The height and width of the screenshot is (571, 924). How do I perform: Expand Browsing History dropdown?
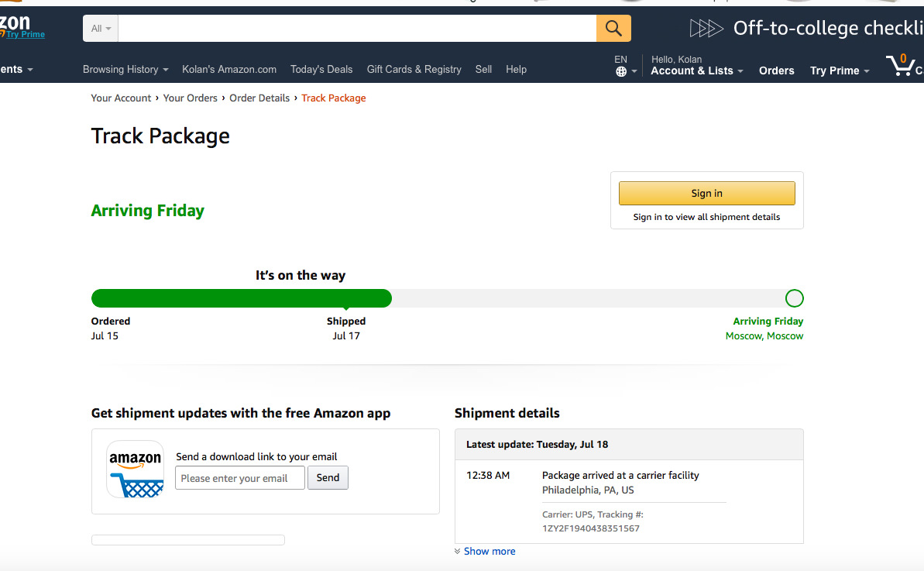tap(125, 69)
